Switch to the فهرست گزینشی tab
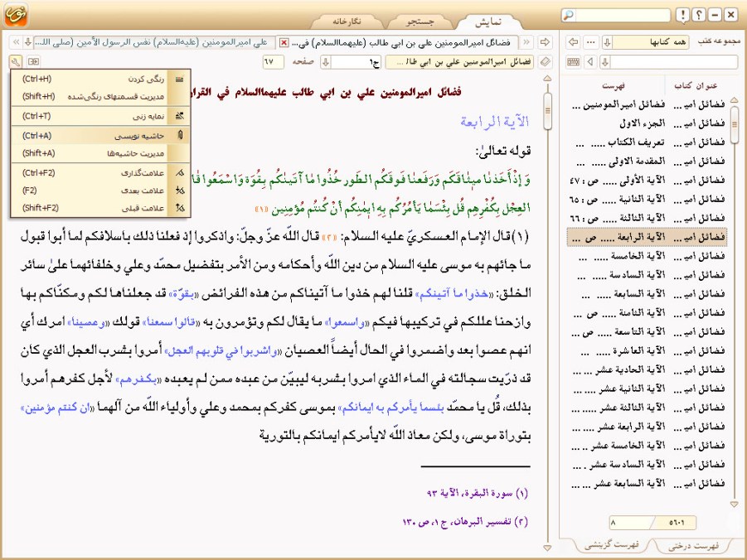This screenshot has height=560, width=747. 611,545
